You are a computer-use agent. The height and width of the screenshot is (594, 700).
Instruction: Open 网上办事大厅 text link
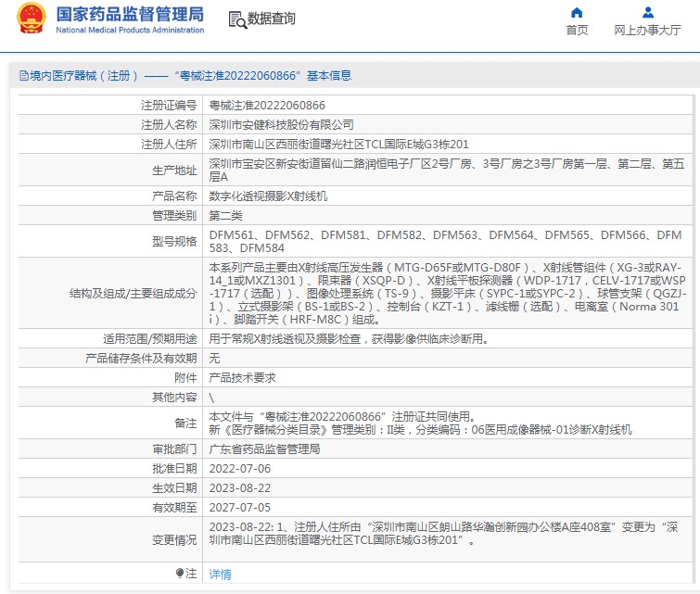coord(647,31)
